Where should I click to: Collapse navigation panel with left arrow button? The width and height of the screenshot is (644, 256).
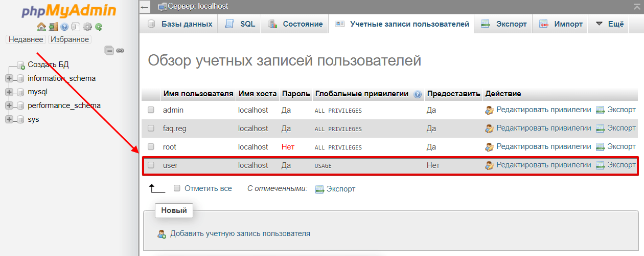pyautogui.click(x=145, y=7)
